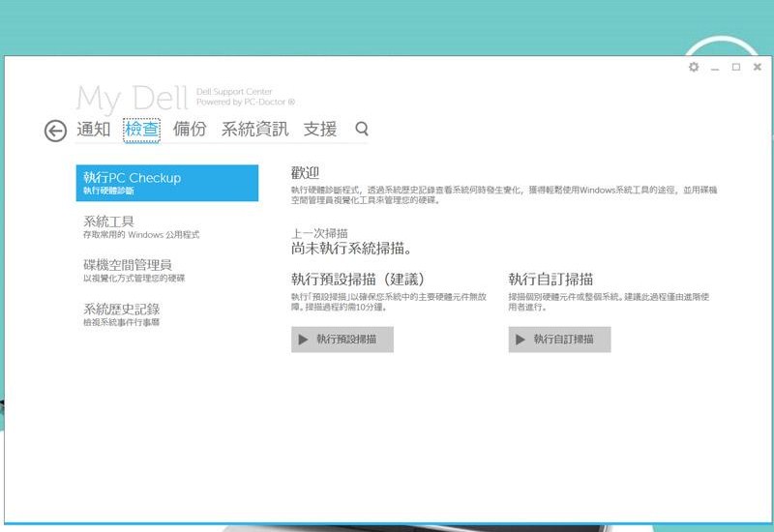Image resolution: width=774 pixels, height=532 pixels.
Task: Open 系統工具 in the sidebar
Action: click(108, 222)
